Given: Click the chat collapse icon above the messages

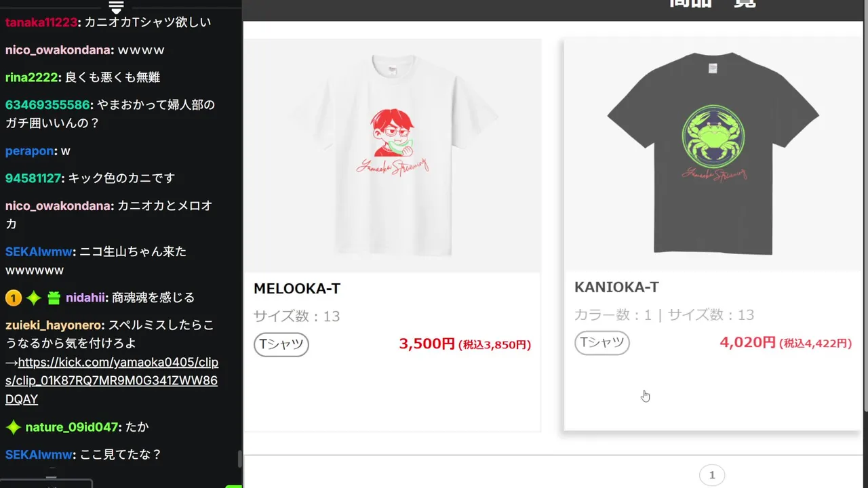Looking at the screenshot, I should (x=116, y=7).
